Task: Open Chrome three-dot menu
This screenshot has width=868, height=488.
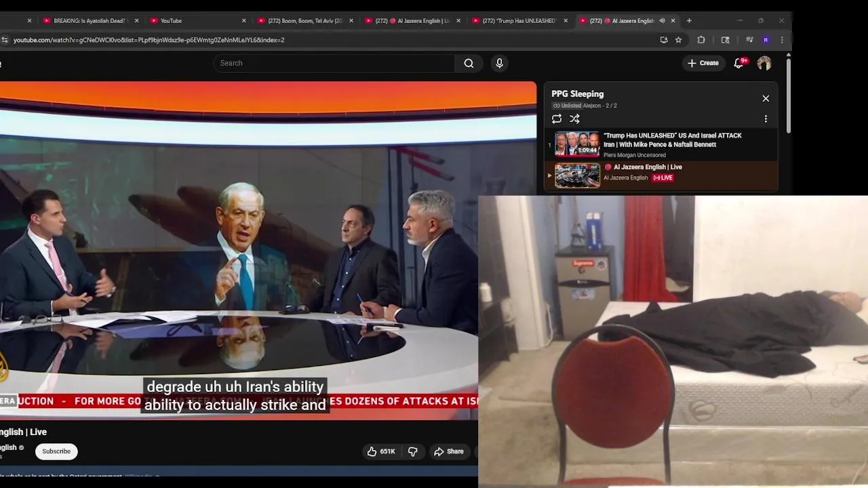Action: [782, 40]
